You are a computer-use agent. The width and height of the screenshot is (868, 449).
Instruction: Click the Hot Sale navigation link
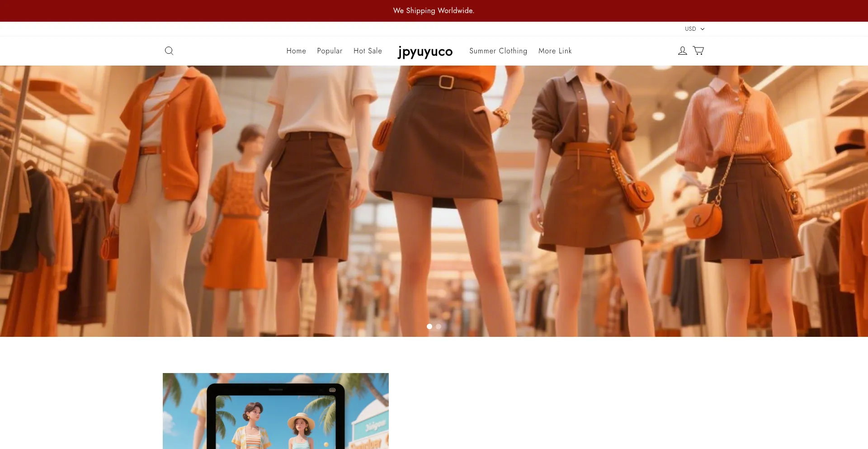(x=368, y=51)
